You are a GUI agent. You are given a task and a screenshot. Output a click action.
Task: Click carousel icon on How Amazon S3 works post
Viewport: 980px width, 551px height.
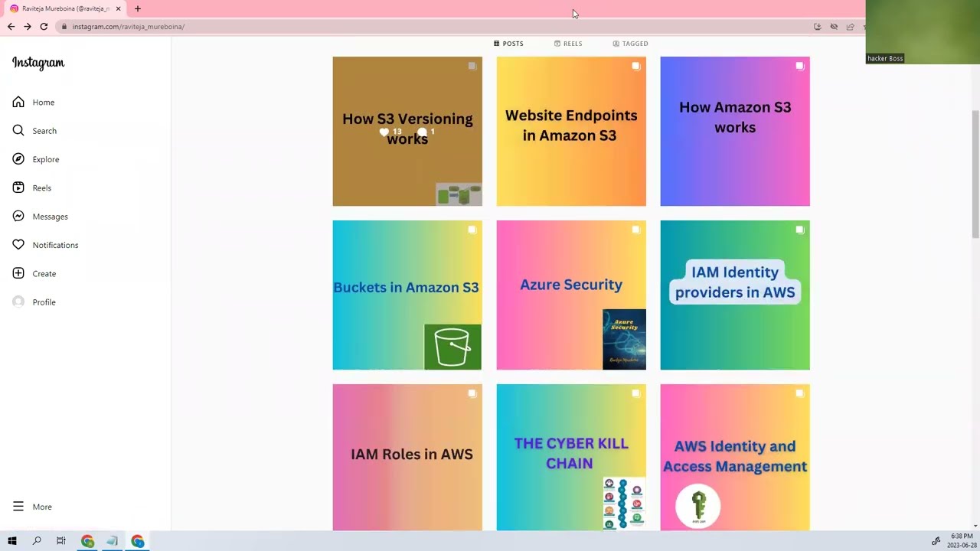pos(799,66)
